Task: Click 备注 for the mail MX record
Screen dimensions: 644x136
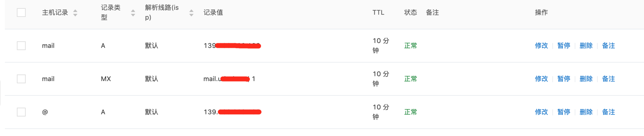Action: coord(608,79)
